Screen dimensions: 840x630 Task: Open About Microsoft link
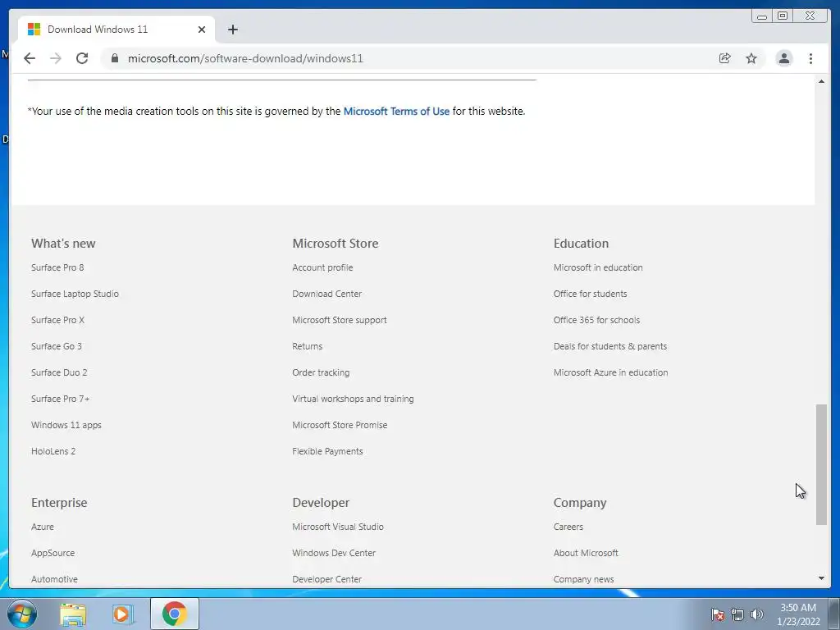[x=586, y=553]
